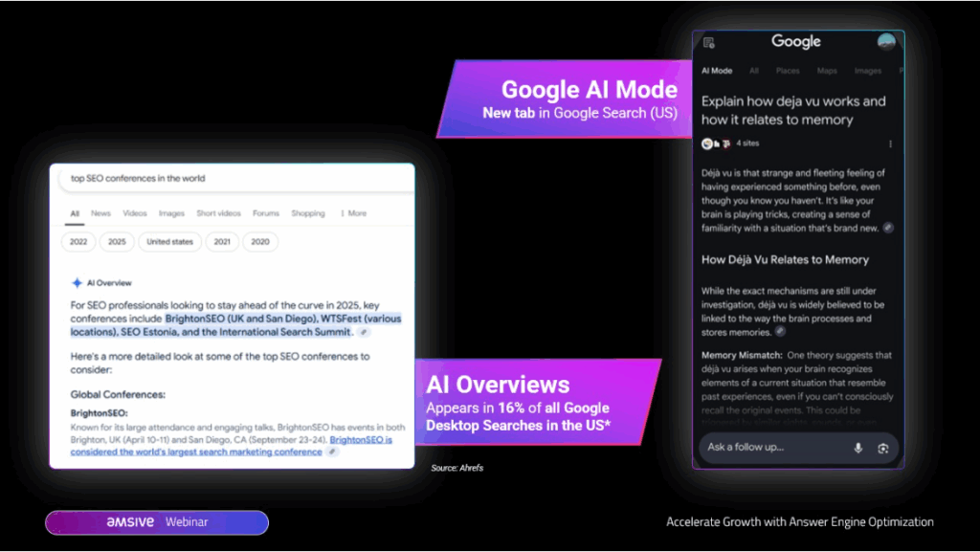
Task: Click the Source: Ahrefs citation text
Action: [457, 468]
